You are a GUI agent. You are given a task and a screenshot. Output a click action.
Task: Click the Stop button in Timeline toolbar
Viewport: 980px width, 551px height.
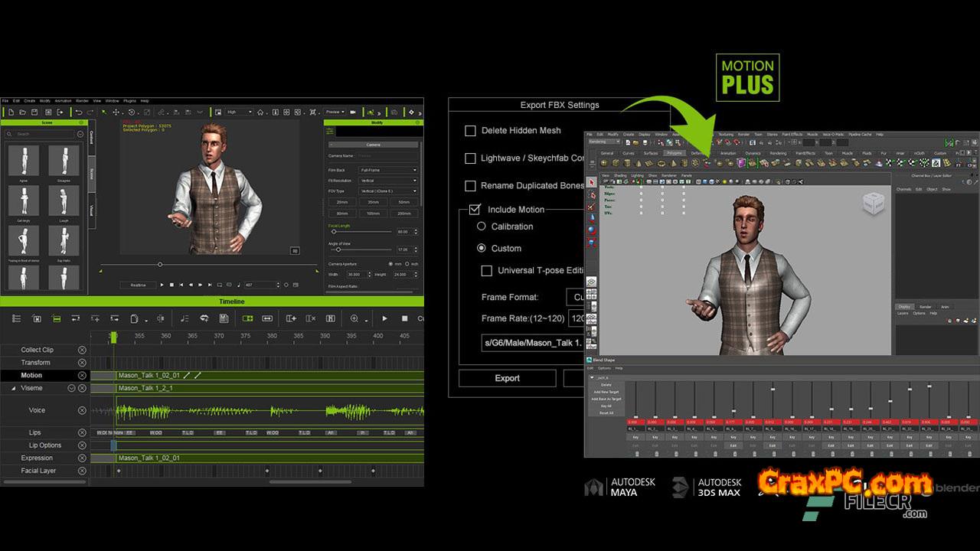coord(404,318)
